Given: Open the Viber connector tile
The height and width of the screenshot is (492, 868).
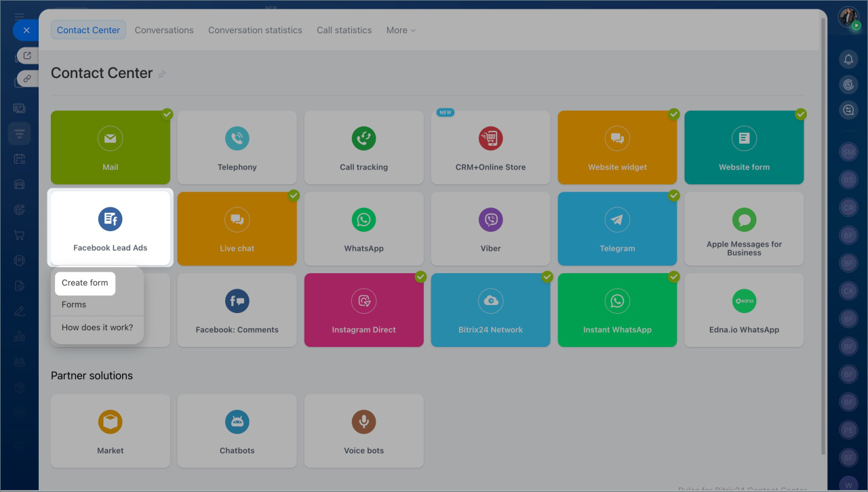Looking at the screenshot, I should point(490,229).
